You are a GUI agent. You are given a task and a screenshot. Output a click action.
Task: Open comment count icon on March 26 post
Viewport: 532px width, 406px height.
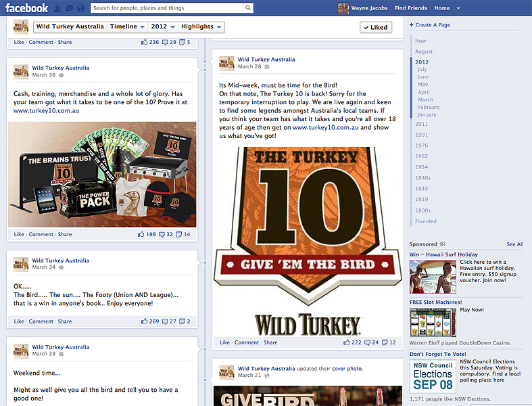pos(162,234)
